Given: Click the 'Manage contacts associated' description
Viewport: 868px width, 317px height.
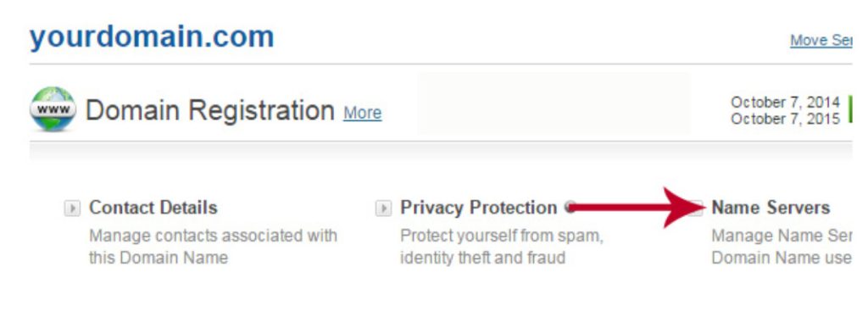Looking at the screenshot, I should (x=213, y=247).
